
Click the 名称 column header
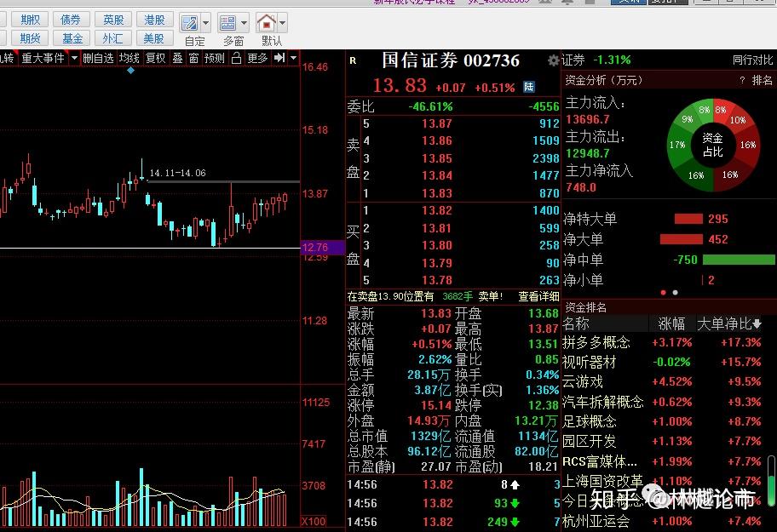point(576,324)
